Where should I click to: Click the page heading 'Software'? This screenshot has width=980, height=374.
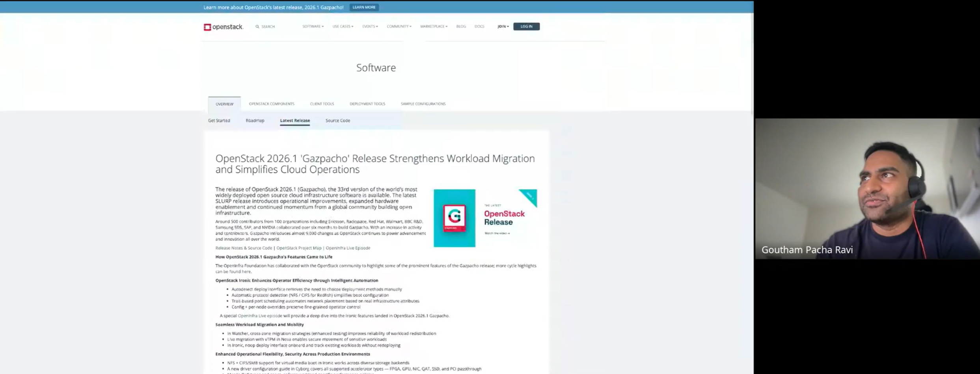click(376, 68)
